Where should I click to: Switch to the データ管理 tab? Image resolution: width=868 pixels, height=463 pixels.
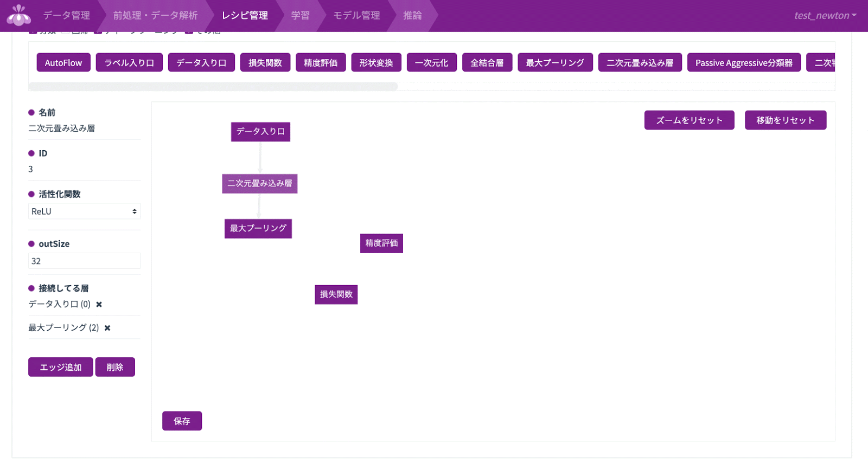(x=66, y=16)
